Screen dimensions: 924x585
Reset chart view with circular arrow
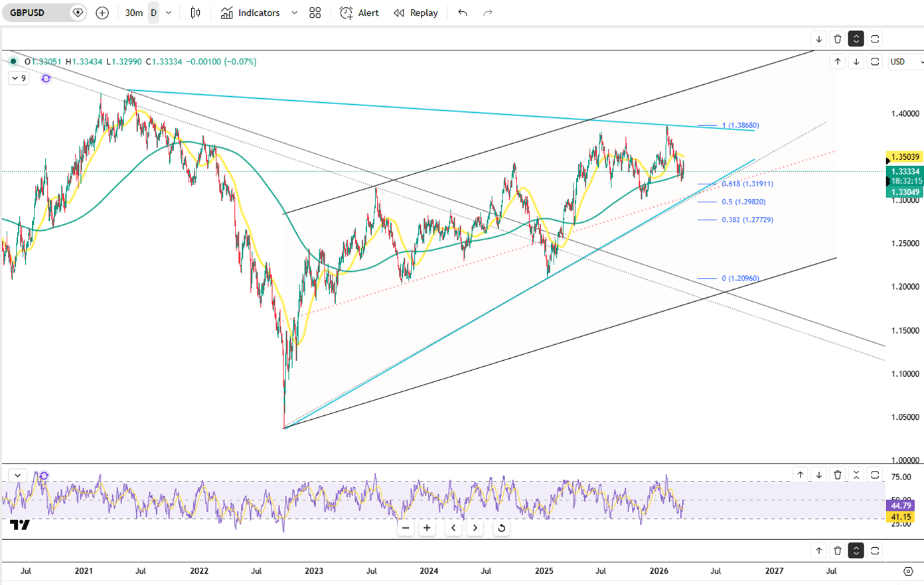tap(501, 528)
